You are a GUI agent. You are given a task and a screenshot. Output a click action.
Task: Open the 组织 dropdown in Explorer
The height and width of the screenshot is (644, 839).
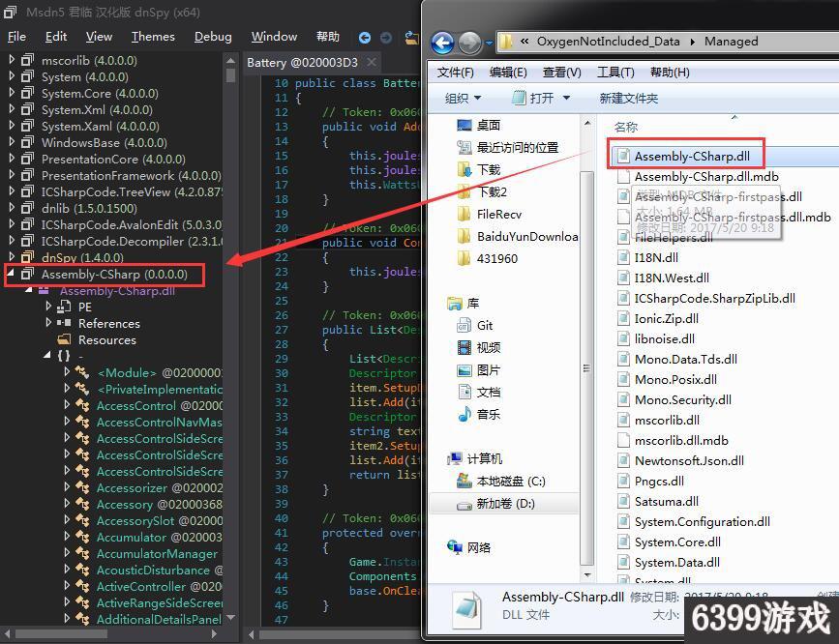[463, 98]
